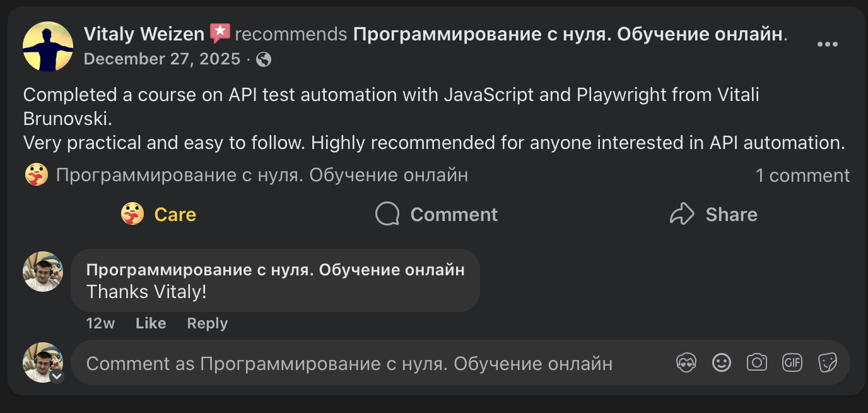Click the public globe privacy icon
The image size is (868, 413).
(264, 59)
